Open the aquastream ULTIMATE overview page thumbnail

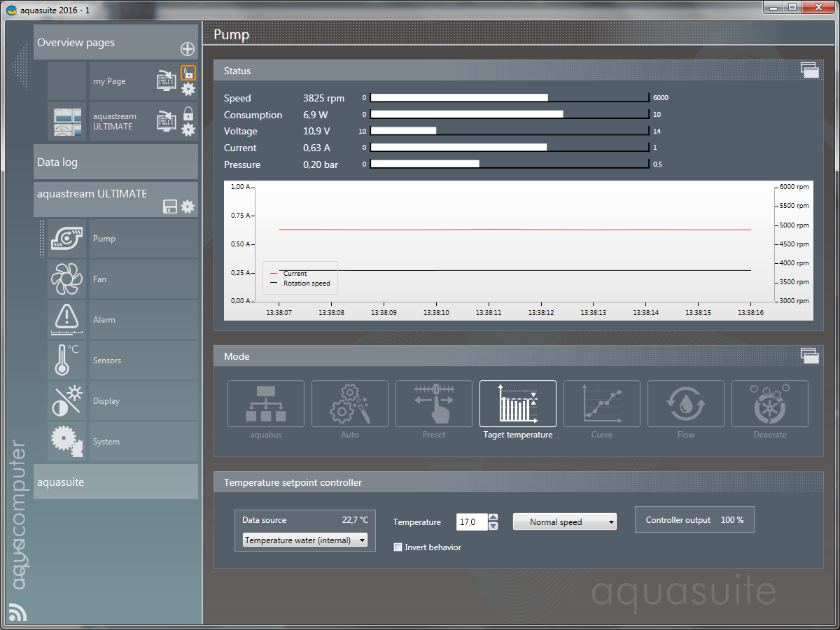click(67, 122)
